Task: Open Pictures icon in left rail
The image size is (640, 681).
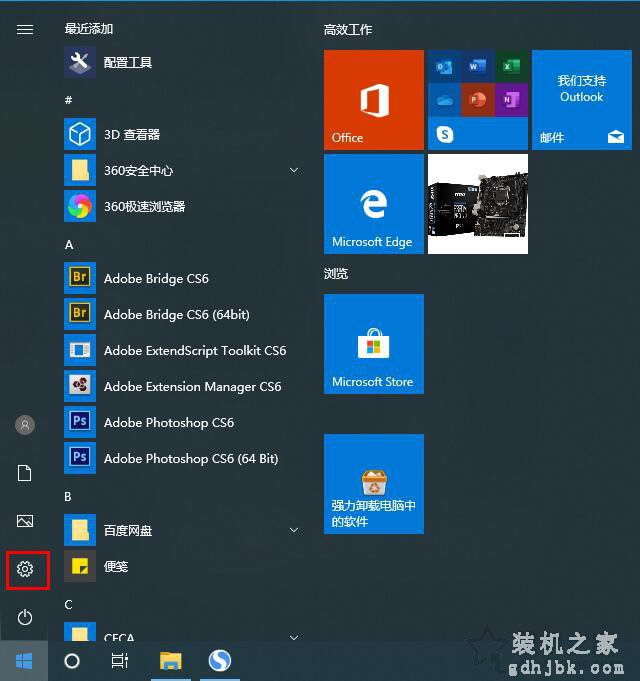Action: click(x=25, y=521)
